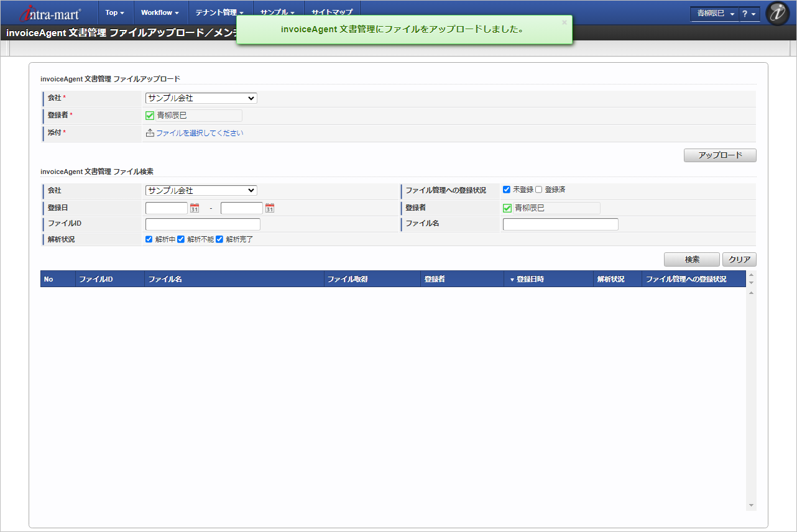Sort by the 登録者 column header
This screenshot has height=532, width=797.
point(462,279)
